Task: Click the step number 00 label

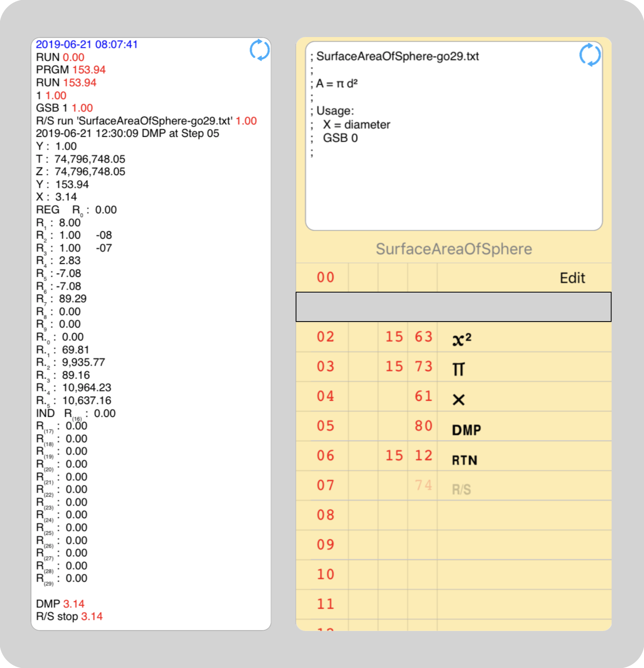Action: (325, 278)
